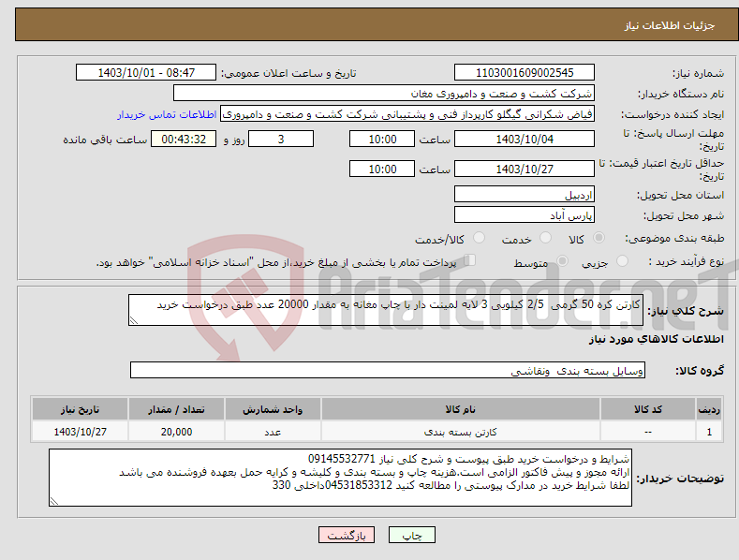The width and height of the screenshot is (739, 560).
Task: Select the کالا radio button
Action: 599,238
